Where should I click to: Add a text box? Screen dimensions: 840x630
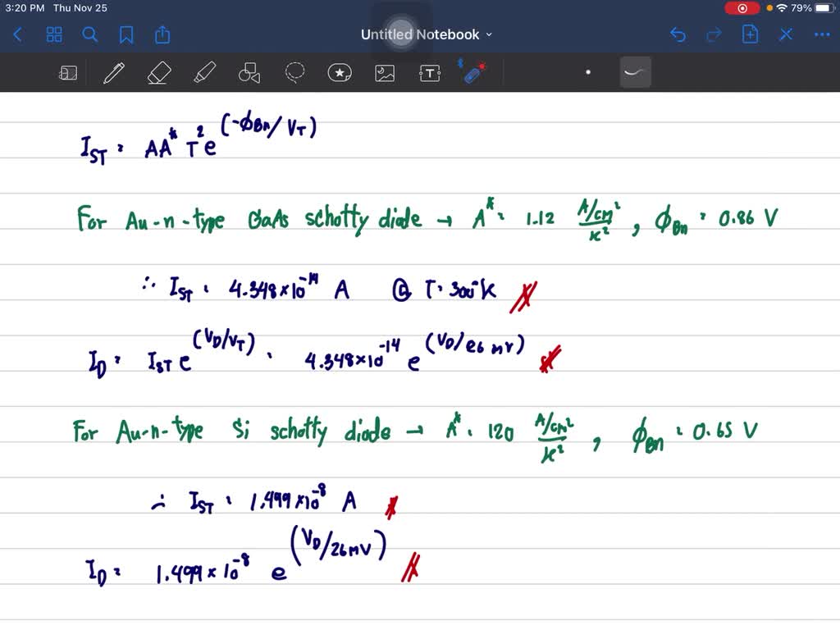click(x=429, y=72)
